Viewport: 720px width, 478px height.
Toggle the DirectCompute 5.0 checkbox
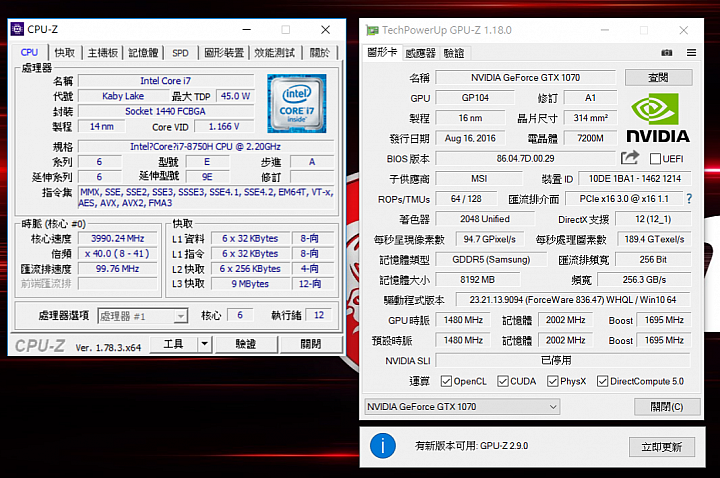click(602, 381)
